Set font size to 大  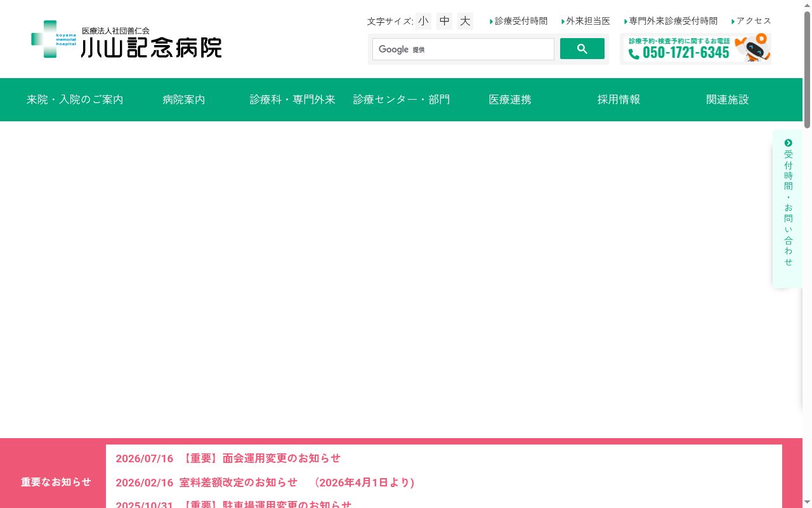tap(465, 21)
